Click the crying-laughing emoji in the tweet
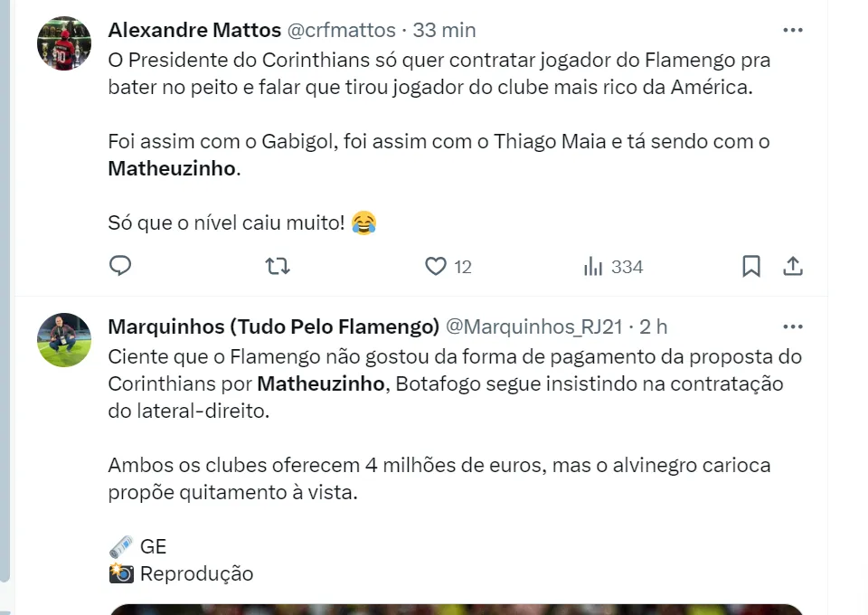Viewport: 868px width, 615px height. [x=363, y=222]
